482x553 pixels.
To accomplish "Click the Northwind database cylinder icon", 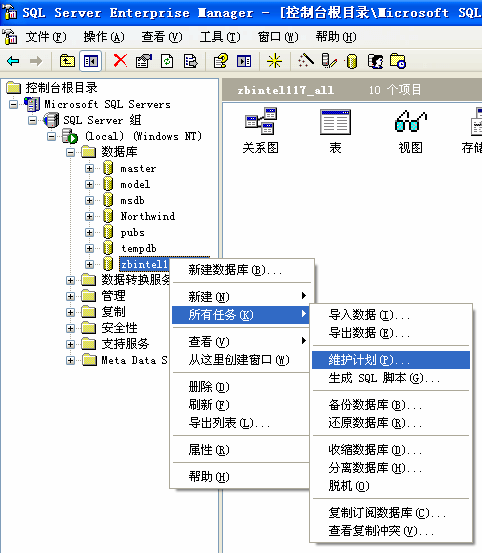I will (x=108, y=216).
